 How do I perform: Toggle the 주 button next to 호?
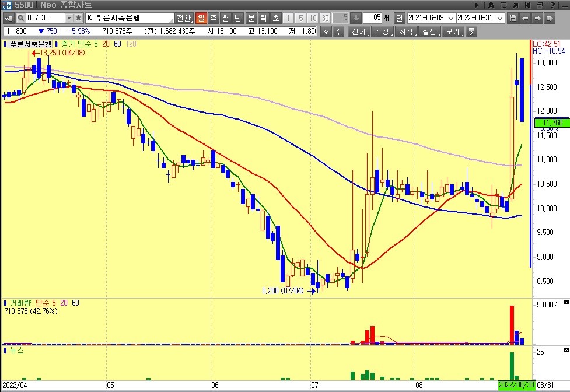[x=338, y=32]
